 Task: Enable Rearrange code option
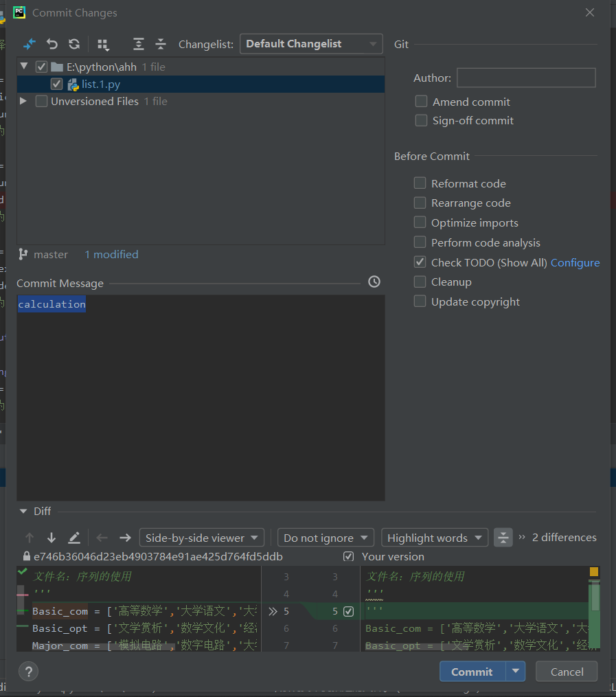(x=420, y=203)
